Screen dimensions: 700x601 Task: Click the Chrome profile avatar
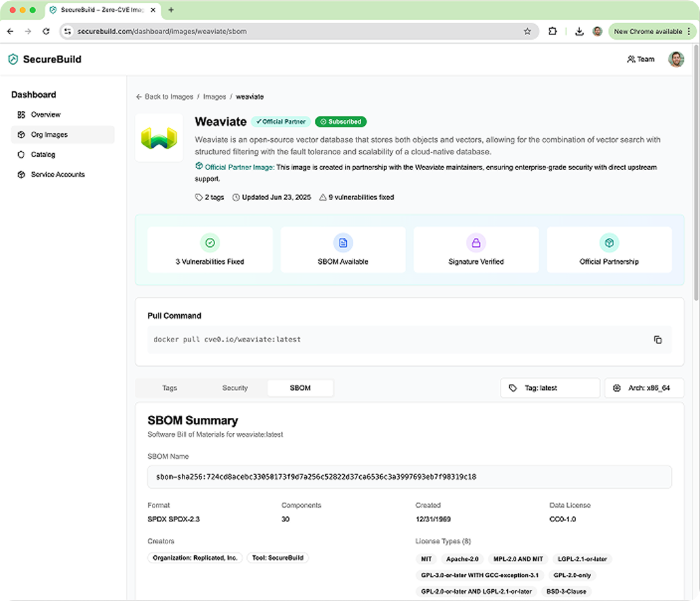597,31
